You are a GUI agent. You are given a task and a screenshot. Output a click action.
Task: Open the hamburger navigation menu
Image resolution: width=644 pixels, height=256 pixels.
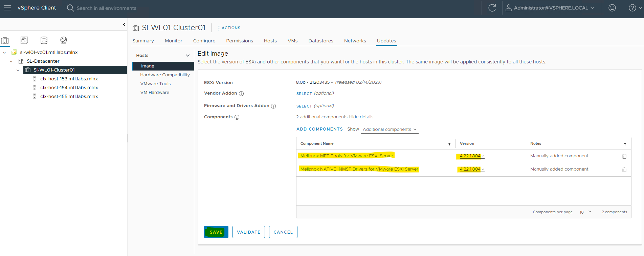(7, 8)
